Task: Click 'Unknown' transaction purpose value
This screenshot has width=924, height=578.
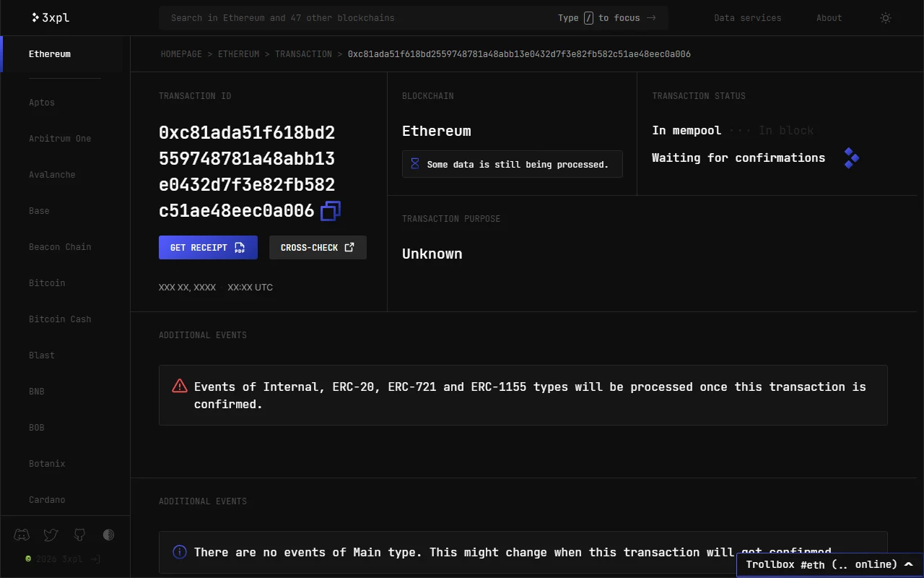Action: (432, 254)
